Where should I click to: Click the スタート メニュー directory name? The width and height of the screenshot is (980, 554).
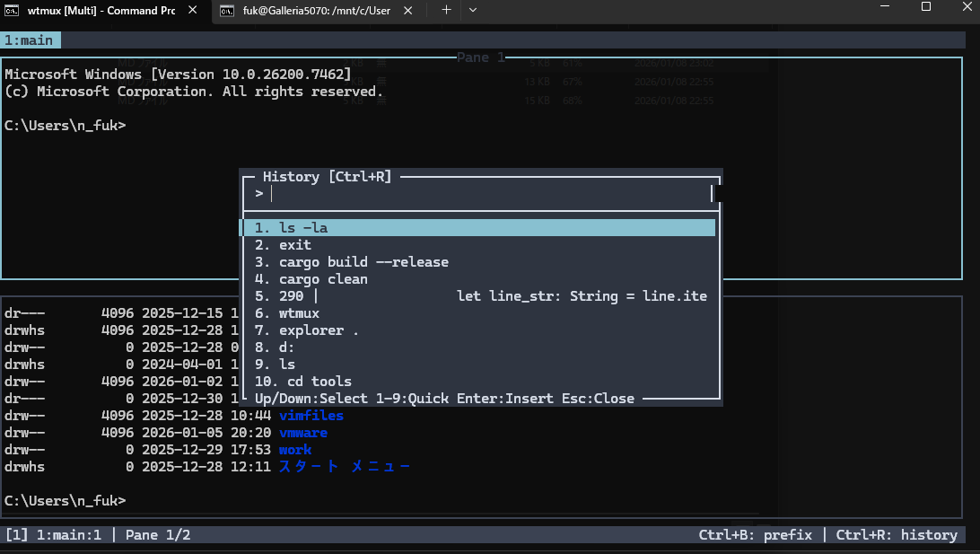(344, 467)
